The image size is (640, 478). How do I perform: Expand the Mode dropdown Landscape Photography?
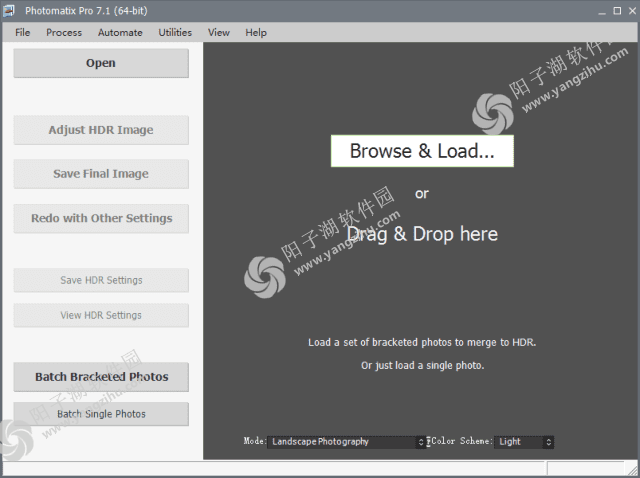(346, 442)
